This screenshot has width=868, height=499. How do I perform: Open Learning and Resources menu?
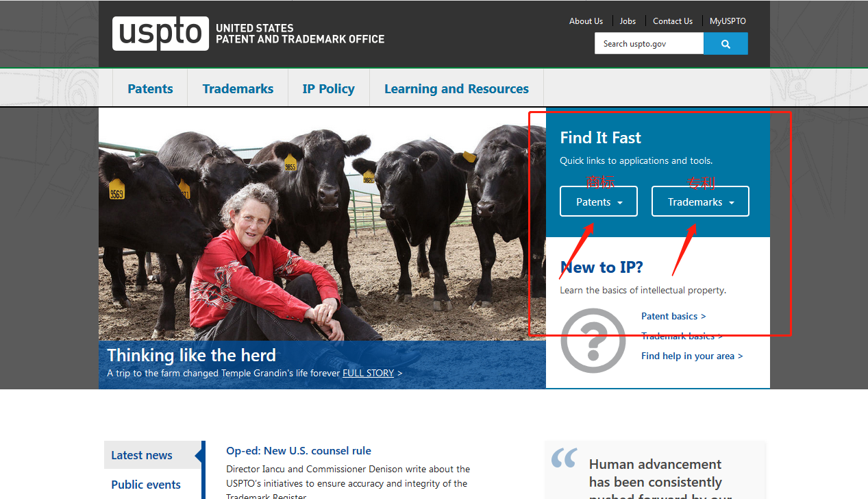point(456,88)
